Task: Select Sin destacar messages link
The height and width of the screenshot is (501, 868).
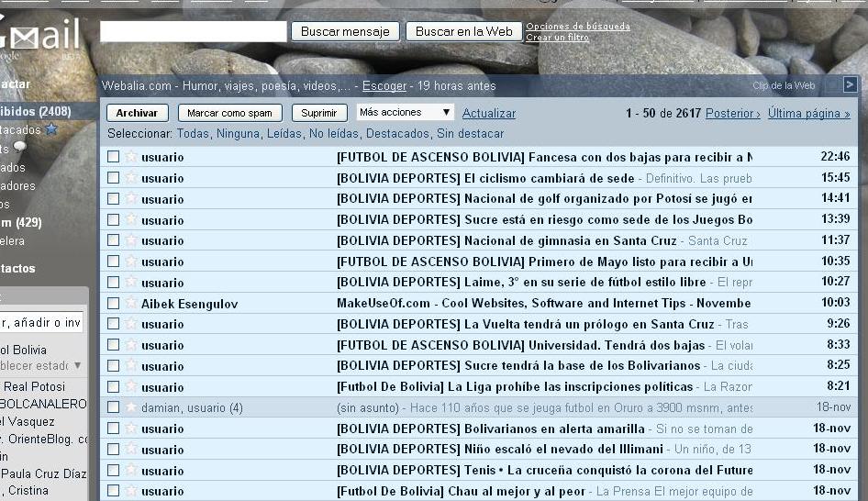Action: pyautogui.click(x=471, y=133)
